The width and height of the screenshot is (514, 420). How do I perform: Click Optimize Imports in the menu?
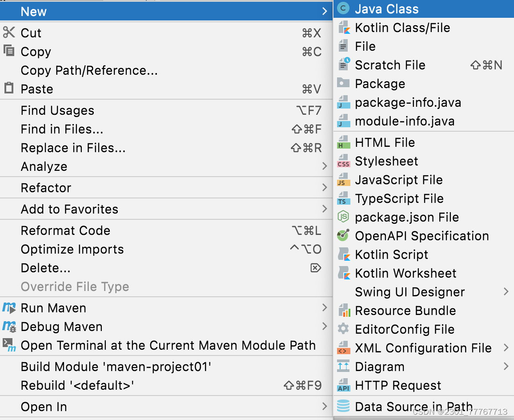72,249
